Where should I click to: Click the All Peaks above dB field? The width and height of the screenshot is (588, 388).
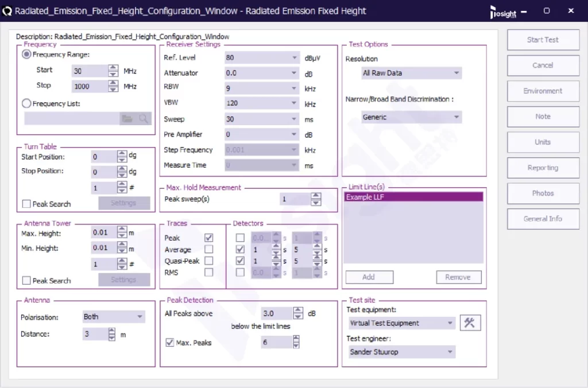(277, 313)
